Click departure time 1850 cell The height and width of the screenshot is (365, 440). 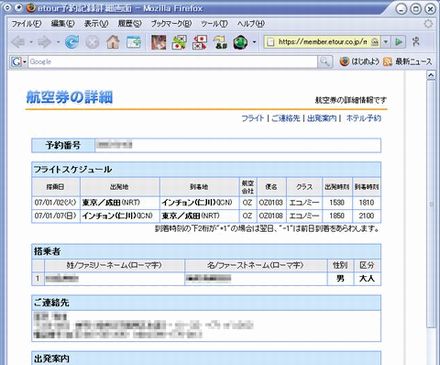pyautogui.click(x=337, y=216)
